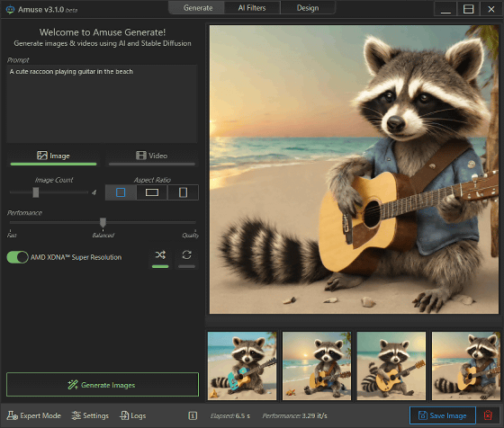Switch to the Design tab

pyautogui.click(x=308, y=8)
